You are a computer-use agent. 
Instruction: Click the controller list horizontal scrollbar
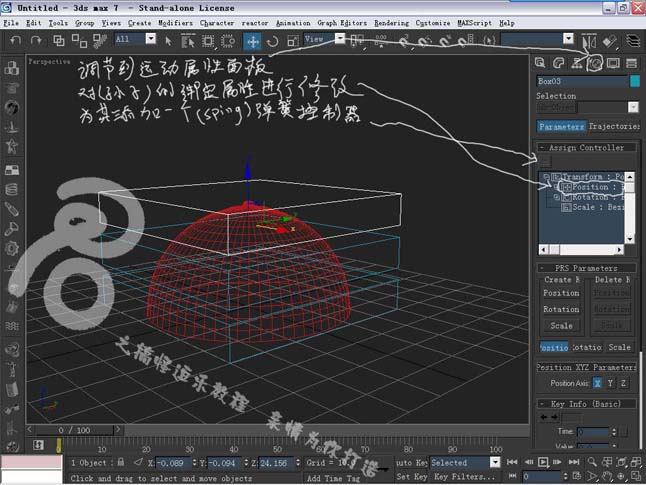point(581,250)
